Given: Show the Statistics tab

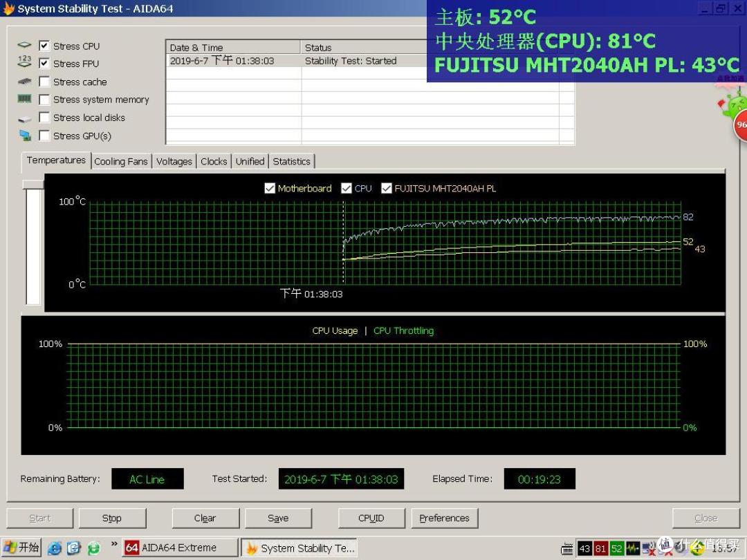Looking at the screenshot, I should coord(292,161).
